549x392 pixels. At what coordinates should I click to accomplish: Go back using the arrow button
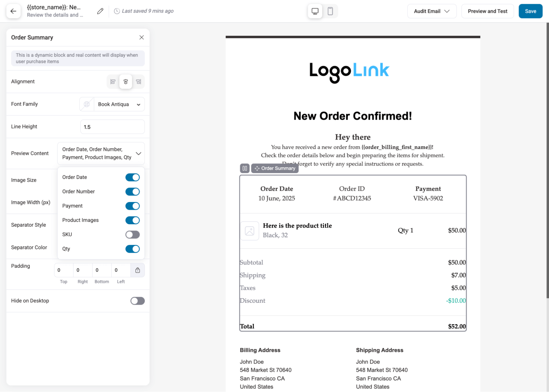[x=13, y=11]
